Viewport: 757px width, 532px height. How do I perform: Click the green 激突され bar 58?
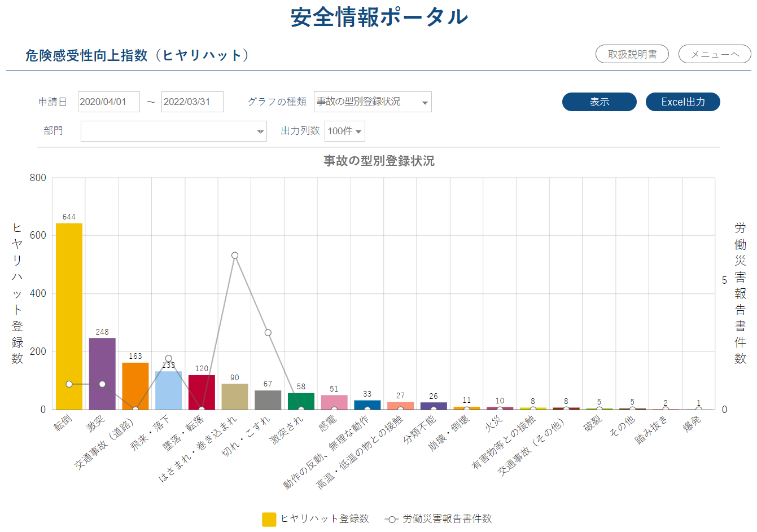pos(301,401)
